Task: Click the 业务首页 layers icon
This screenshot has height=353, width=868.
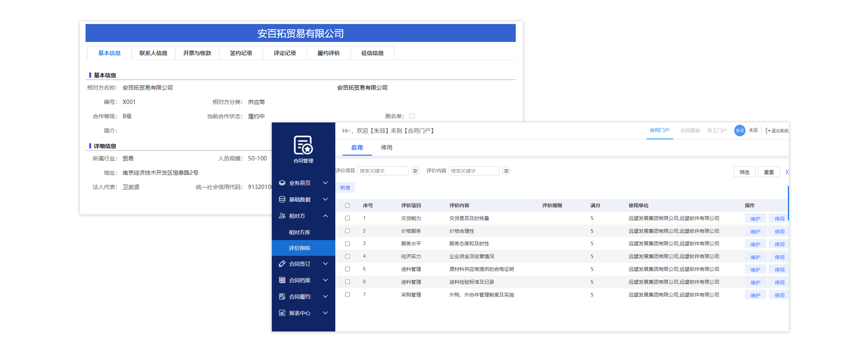Action: 282,183
